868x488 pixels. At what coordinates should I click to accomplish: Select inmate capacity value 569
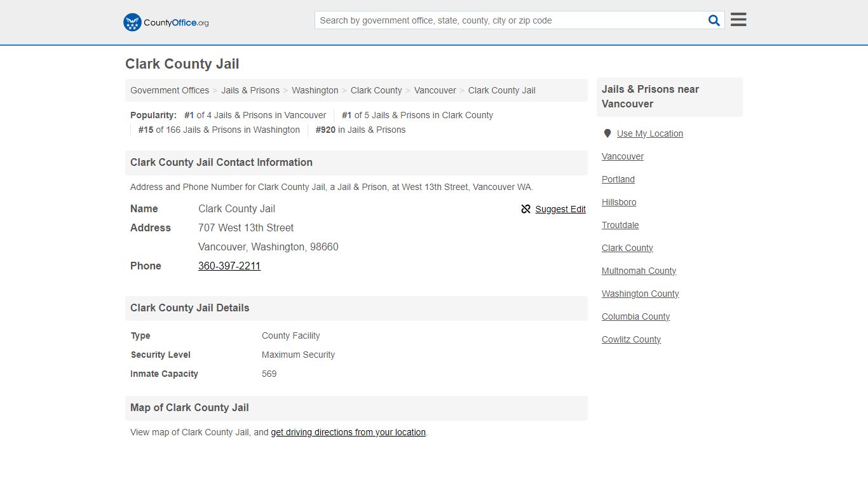coord(269,374)
